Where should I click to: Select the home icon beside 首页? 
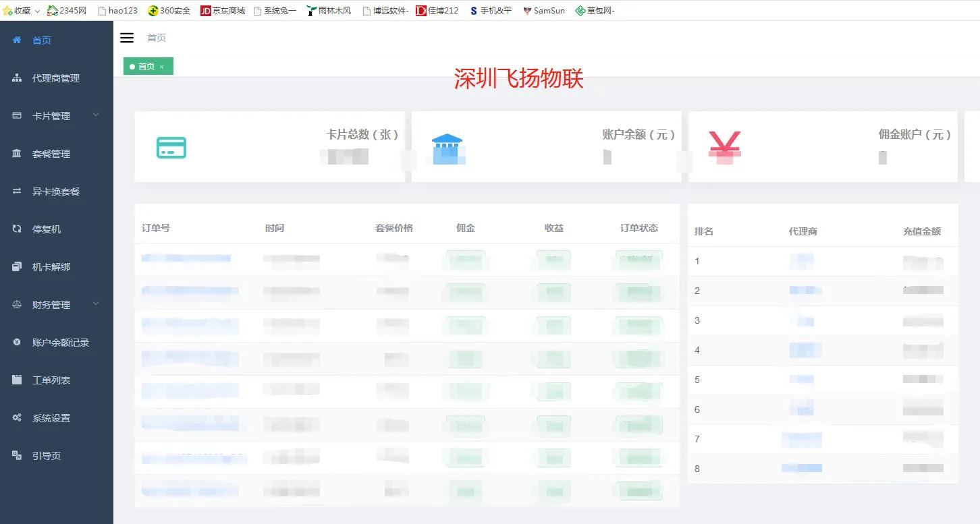(x=16, y=40)
